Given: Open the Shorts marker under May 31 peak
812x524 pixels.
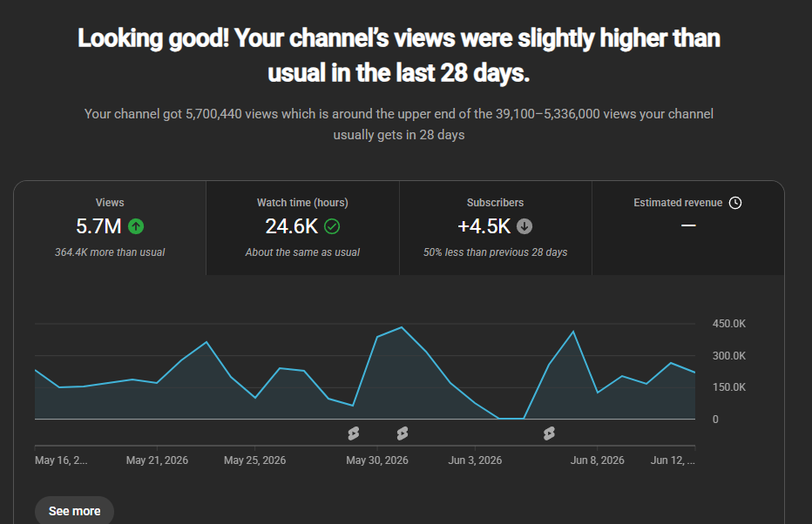Looking at the screenshot, I should (403, 433).
